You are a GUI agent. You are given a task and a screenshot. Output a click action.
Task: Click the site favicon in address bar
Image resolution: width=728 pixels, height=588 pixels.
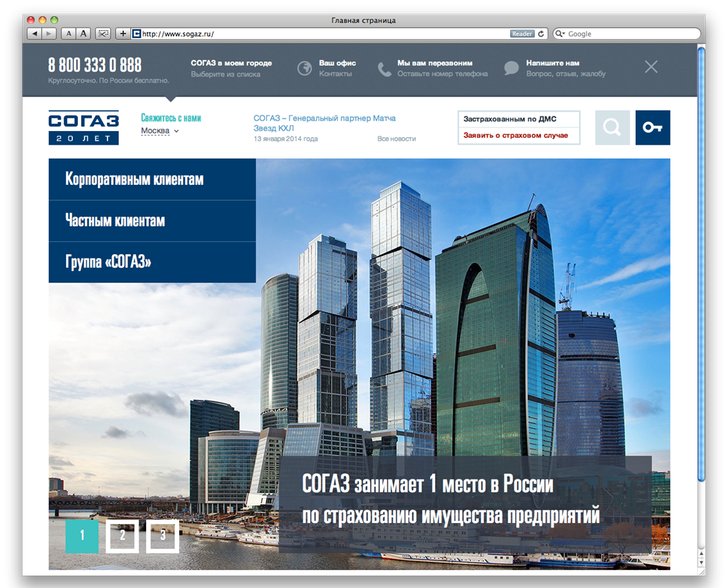(x=136, y=33)
